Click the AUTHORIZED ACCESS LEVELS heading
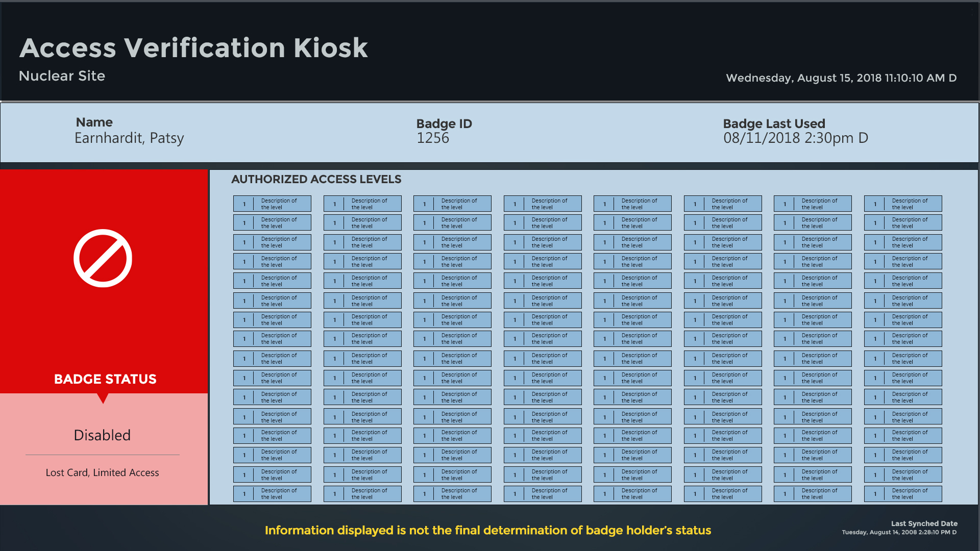This screenshot has height=551, width=980. pyautogui.click(x=316, y=180)
